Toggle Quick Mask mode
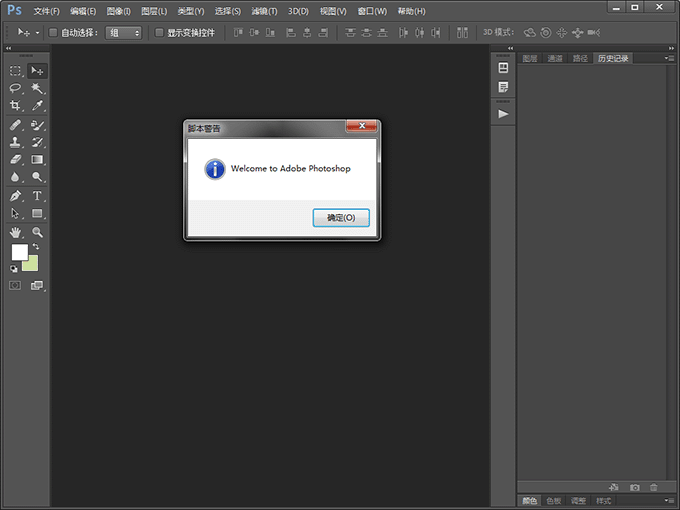 point(15,285)
